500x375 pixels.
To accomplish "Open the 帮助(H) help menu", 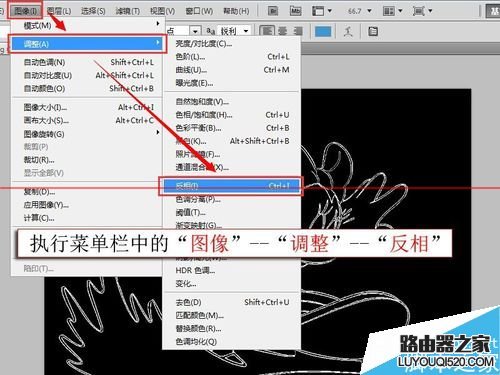I will 236,11.
